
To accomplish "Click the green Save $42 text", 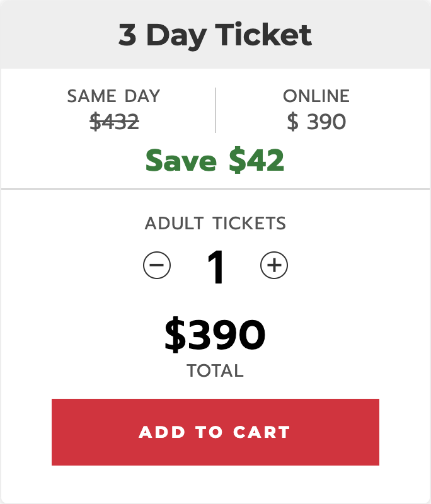I will pos(215,160).
